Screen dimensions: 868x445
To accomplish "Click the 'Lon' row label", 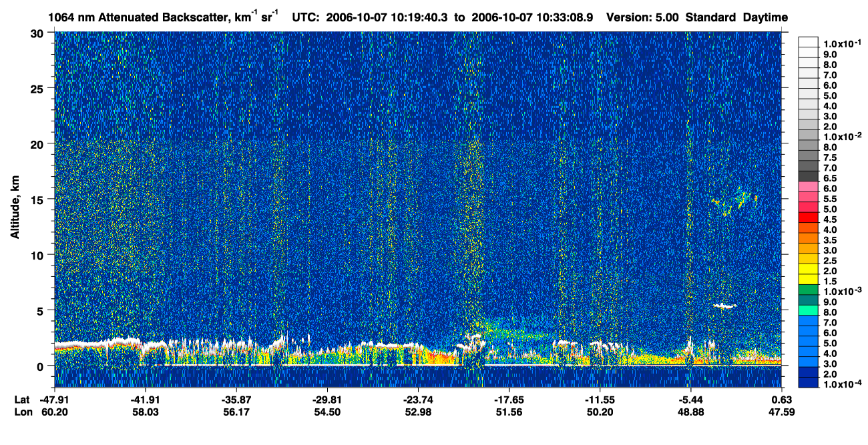I will 23,412.
